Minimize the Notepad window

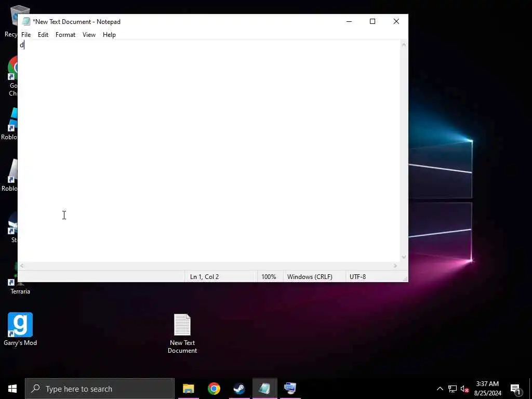tap(349, 21)
